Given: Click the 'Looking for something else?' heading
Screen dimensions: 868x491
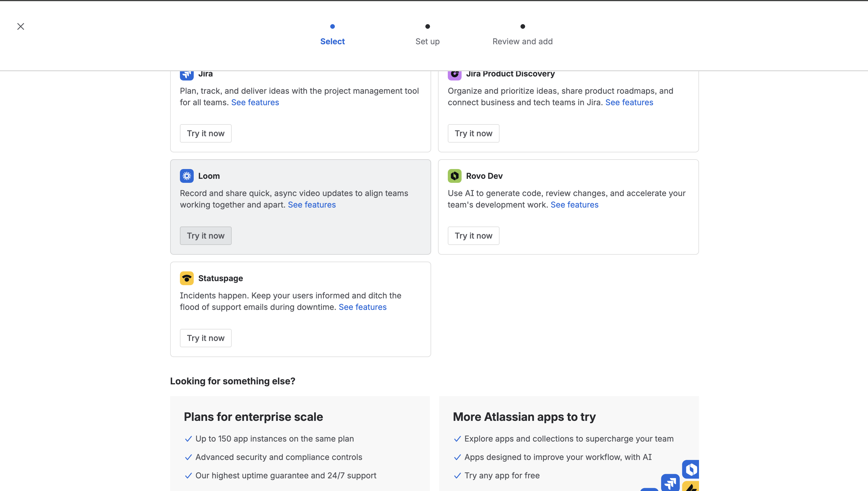Looking at the screenshot, I should click(x=233, y=381).
